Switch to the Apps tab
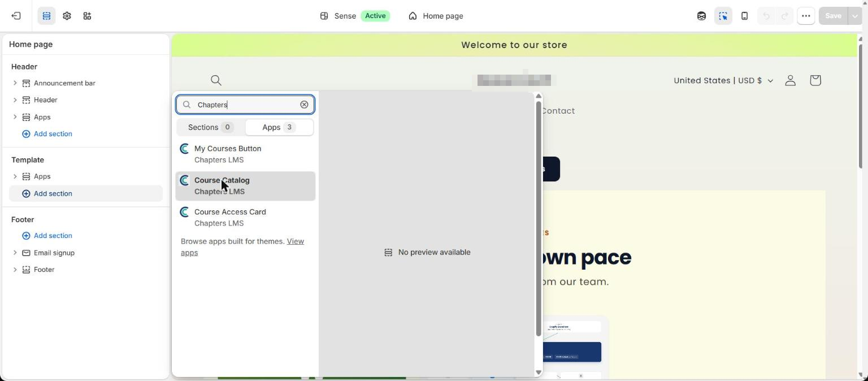The height and width of the screenshot is (381, 868). click(x=279, y=127)
